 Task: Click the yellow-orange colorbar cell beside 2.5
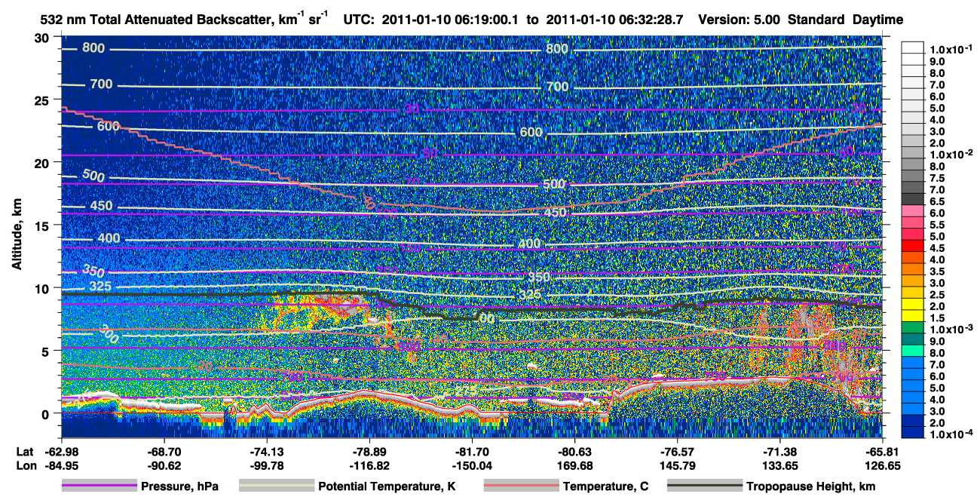913,293
